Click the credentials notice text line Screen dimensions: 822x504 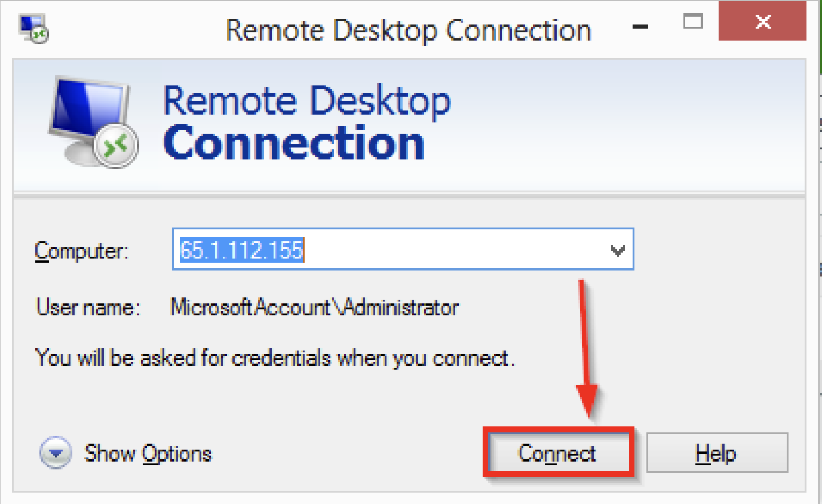pos(275,358)
